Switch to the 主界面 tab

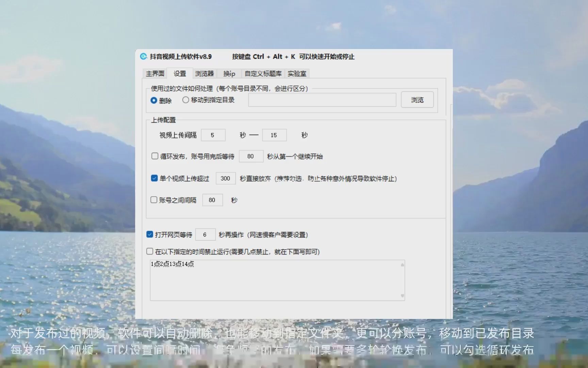pos(155,74)
